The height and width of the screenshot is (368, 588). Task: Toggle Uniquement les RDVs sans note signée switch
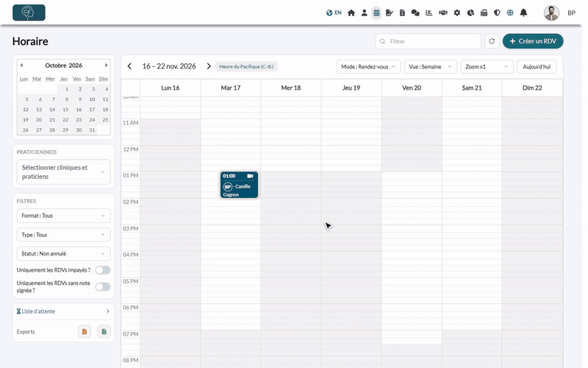pos(103,287)
